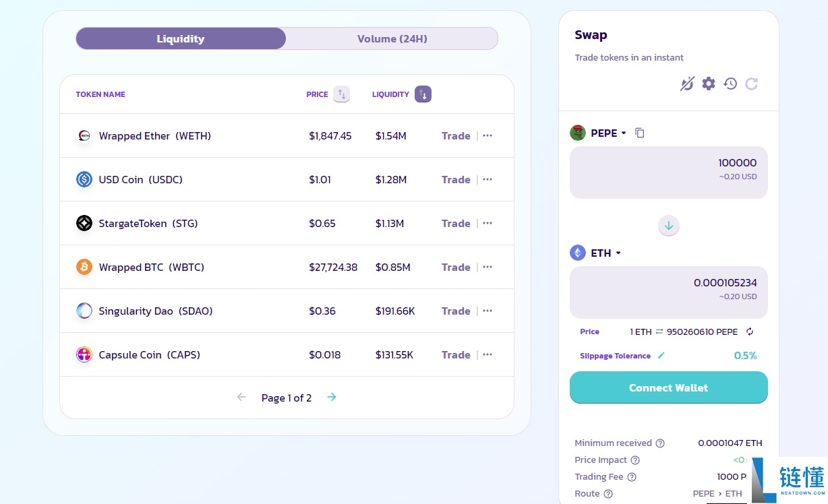Screen dimensions: 828x504
Task: Go to previous page arrow
Action: point(241,397)
